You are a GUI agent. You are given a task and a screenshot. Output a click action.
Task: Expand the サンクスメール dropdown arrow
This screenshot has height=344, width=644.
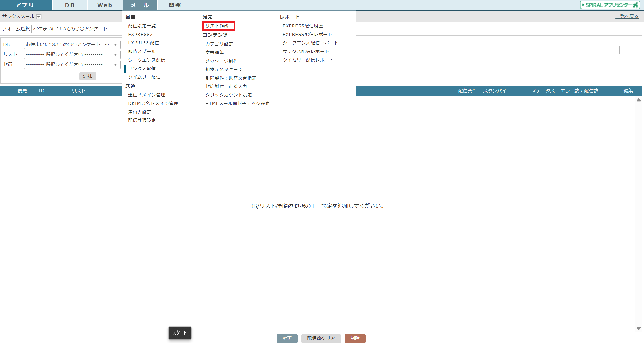pos(39,17)
